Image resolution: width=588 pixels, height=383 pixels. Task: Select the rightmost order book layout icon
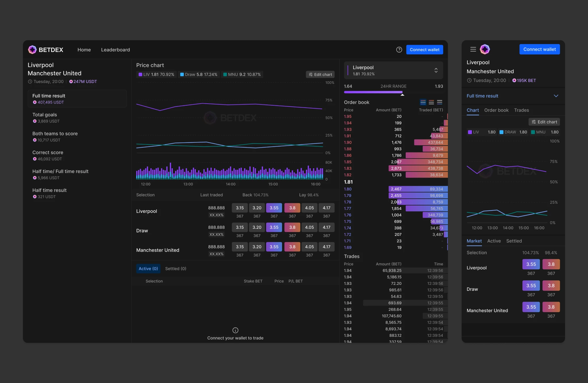(x=440, y=102)
